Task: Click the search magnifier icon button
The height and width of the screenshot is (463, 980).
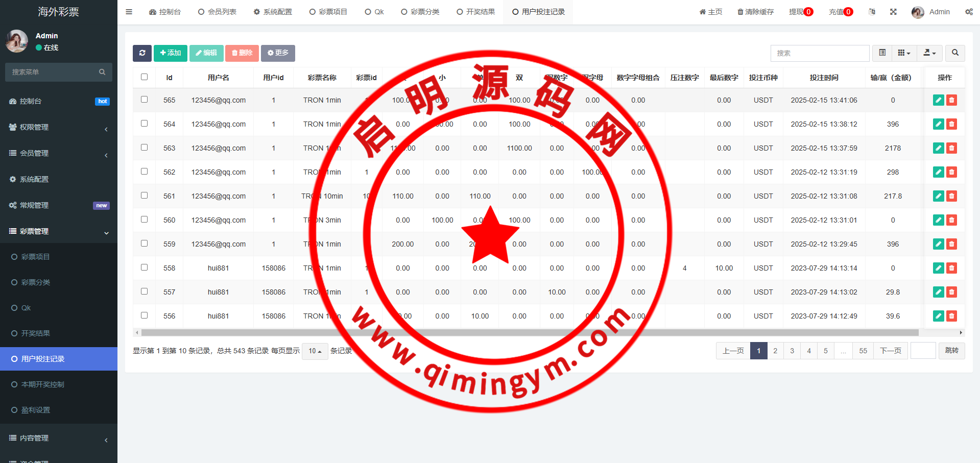Action: tap(955, 53)
